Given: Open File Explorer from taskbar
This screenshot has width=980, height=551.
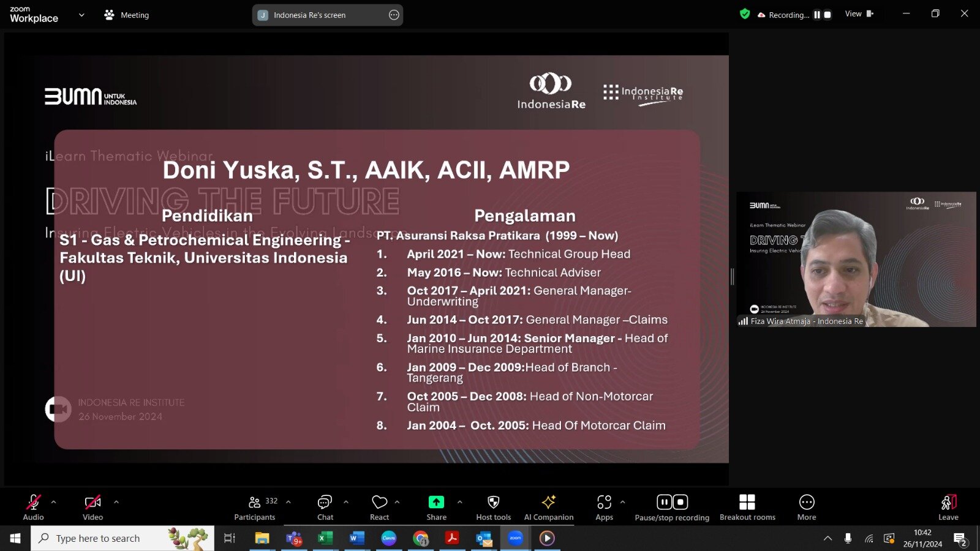Looking at the screenshot, I should [x=262, y=538].
